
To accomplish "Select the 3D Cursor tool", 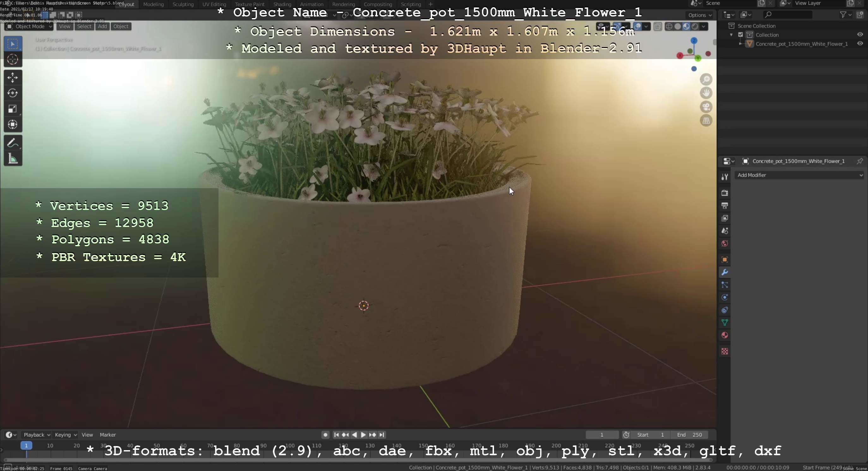I will pyautogui.click(x=13, y=60).
